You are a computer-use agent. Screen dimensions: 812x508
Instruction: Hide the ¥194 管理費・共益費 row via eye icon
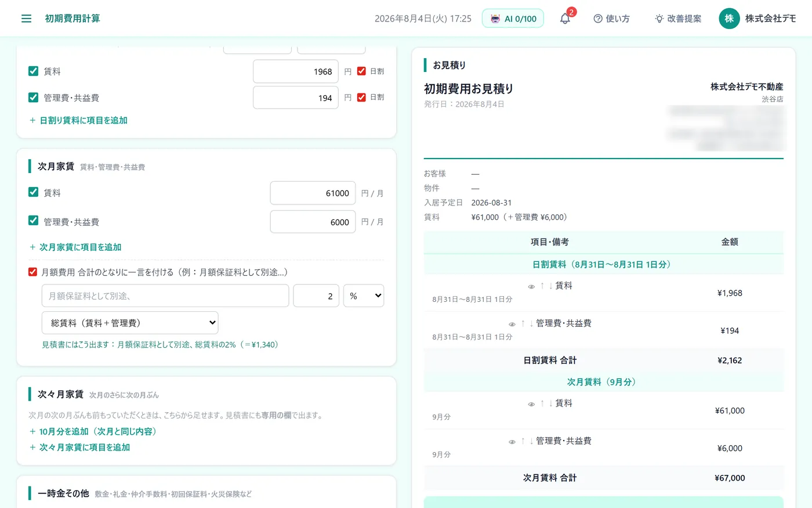point(512,324)
